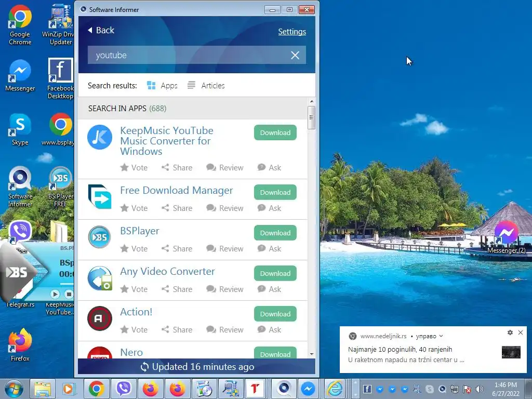Click the KeepMusic YouTube Music Converter app icon
The width and height of the screenshot is (532, 399).
(99, 137)
